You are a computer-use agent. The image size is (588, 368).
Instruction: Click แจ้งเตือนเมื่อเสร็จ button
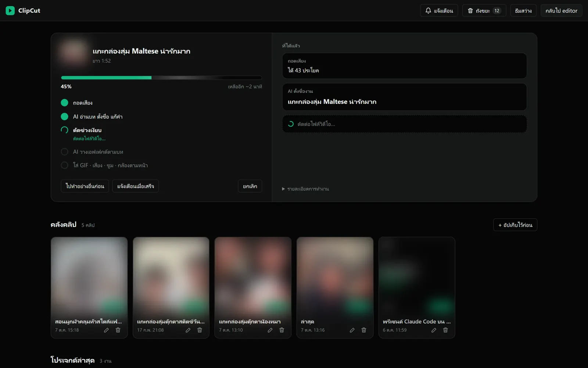135,186
